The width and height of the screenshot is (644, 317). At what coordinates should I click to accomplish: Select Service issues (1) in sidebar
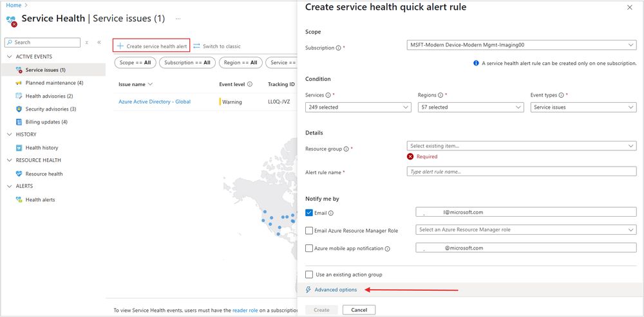[x=55, y=70]
